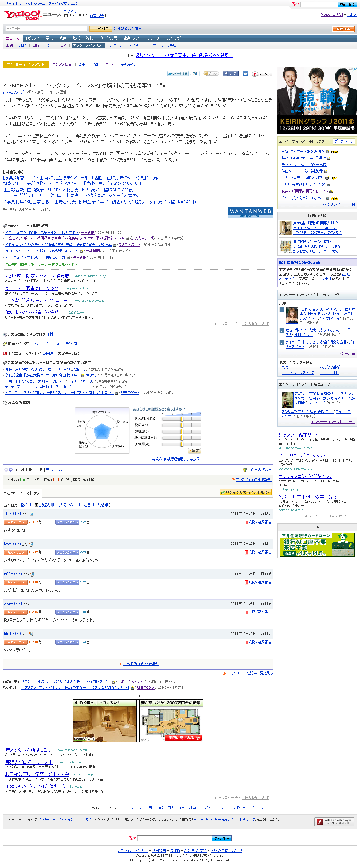Open the 記事横断検索(G-Search) link
Screen dimensions: 360x868
(300, 263)
